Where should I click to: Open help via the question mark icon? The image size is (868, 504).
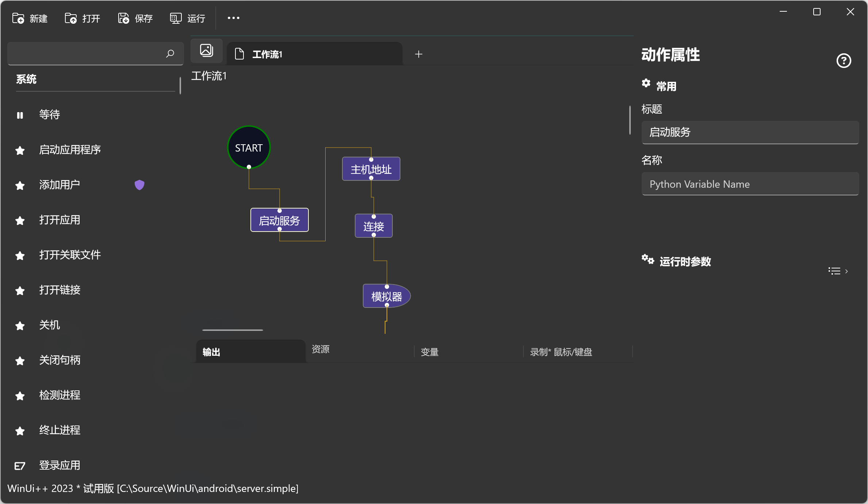point(844,61)
